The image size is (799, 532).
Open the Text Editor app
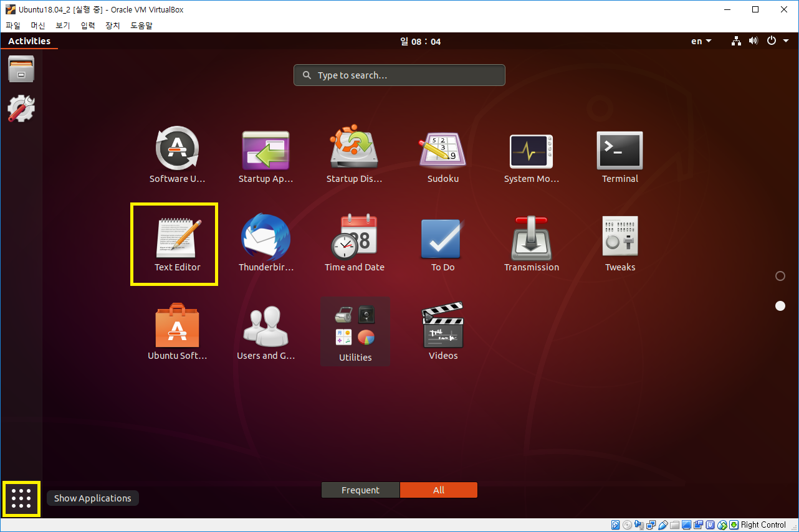click(177, 244)
